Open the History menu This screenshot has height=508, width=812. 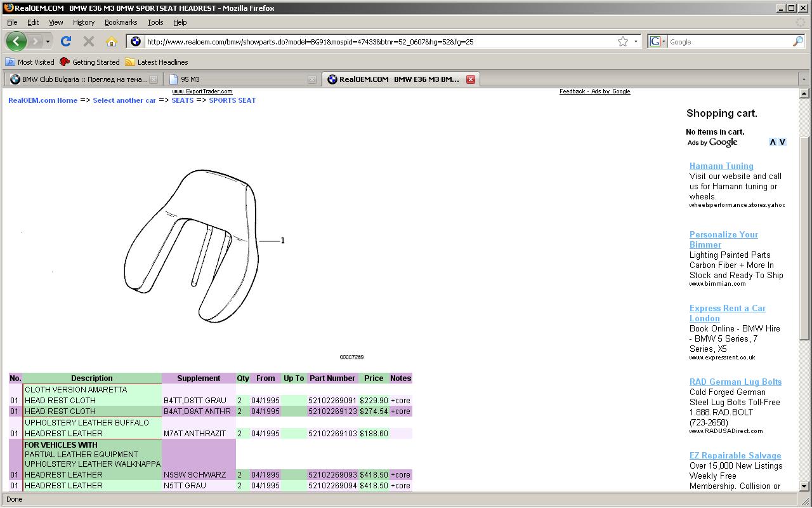click(x=83, y=22)
